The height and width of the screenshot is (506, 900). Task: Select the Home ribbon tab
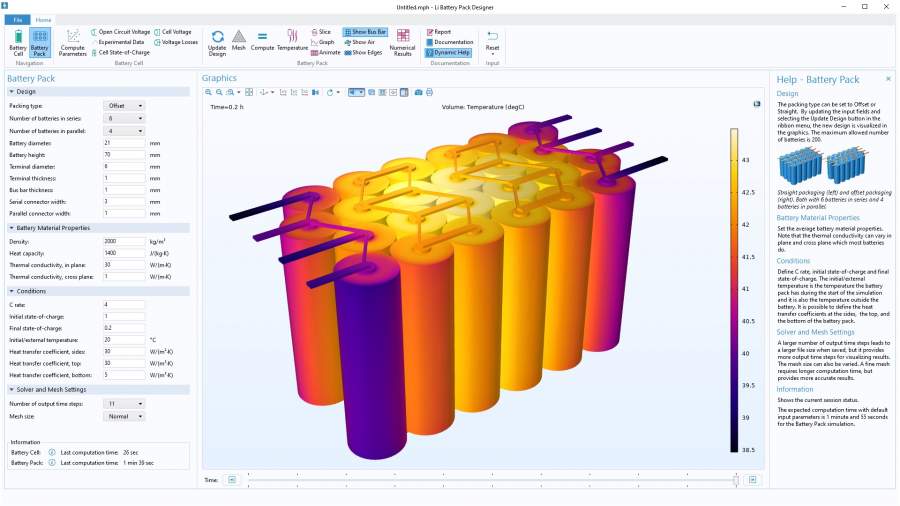(44, 19)
